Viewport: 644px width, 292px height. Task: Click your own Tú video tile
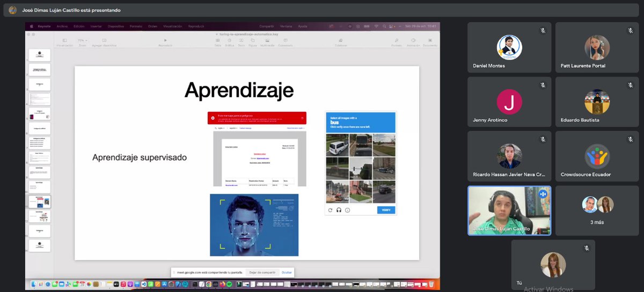pos(553,264)
